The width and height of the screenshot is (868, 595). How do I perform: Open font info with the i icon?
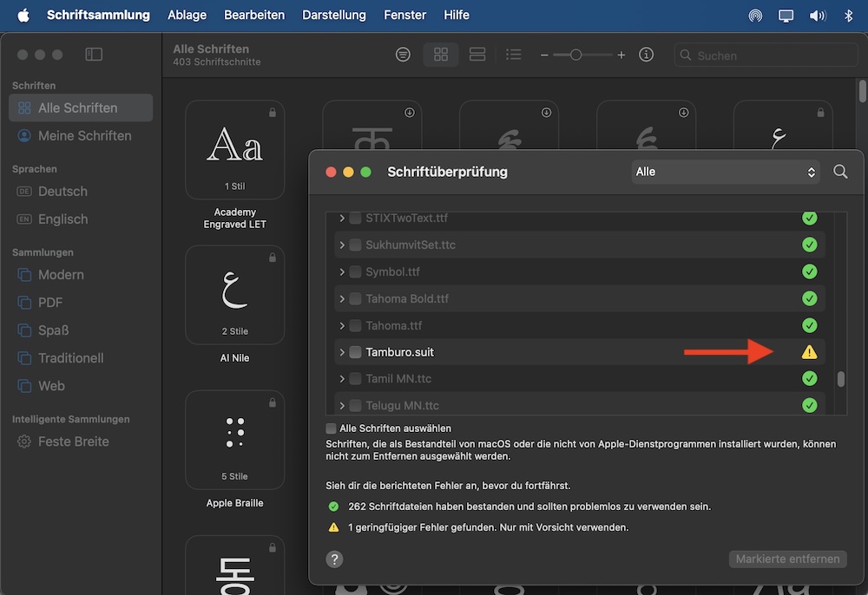[646, 55]
